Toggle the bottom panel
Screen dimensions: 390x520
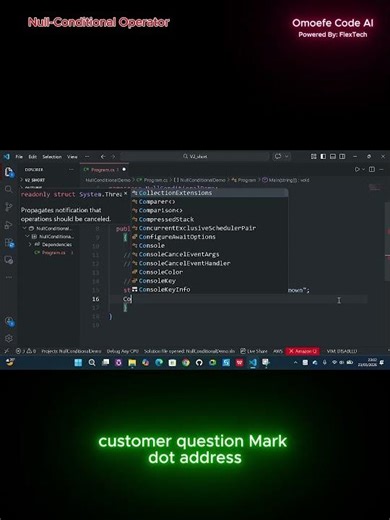tap(333, 156)
